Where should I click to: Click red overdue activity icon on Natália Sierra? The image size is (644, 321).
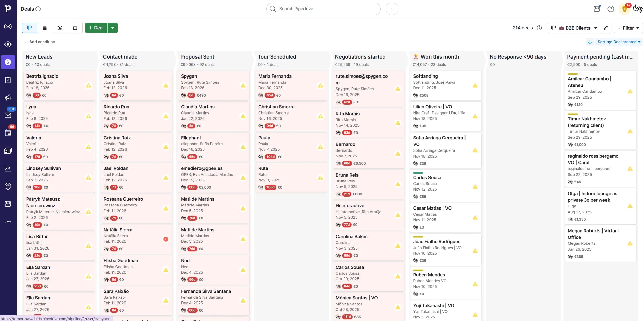(x=166, y=239)
